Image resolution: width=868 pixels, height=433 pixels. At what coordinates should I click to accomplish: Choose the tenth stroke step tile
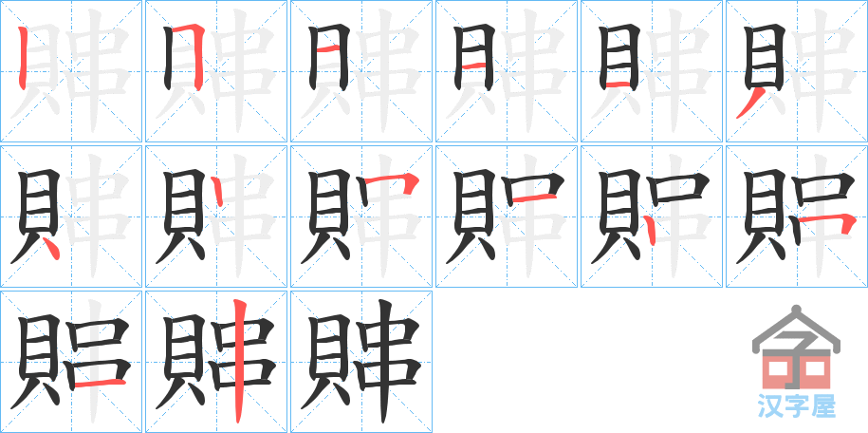(x=507, y=216)
